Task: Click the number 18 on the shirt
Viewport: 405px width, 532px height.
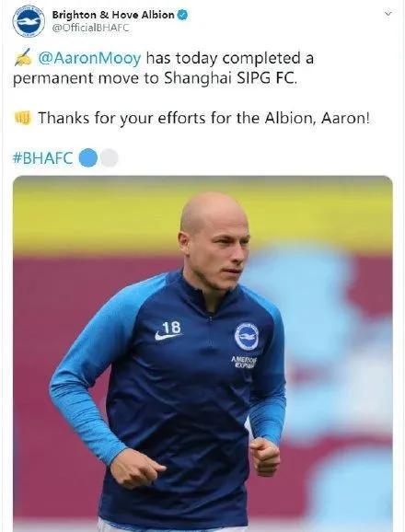Action: 171,328
